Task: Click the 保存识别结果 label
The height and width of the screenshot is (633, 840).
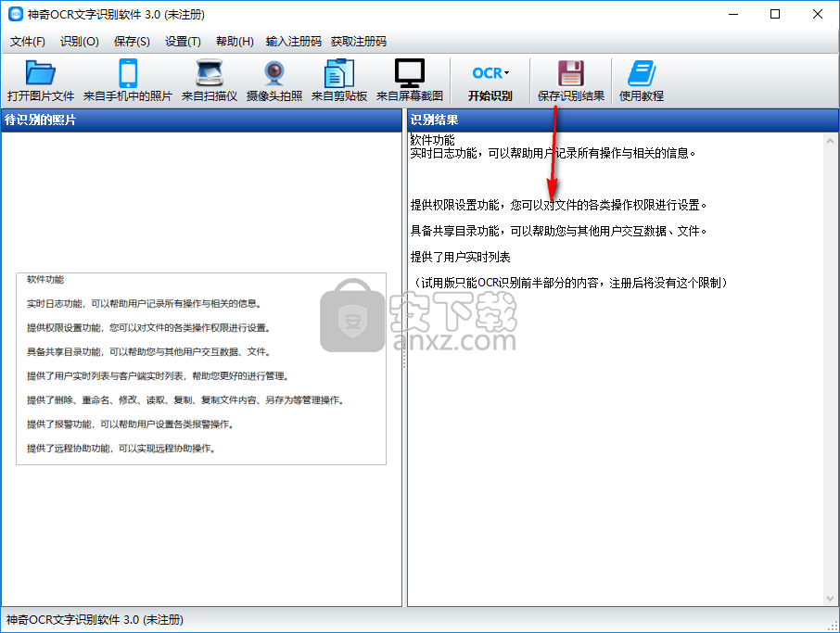Action: [571, 95]
